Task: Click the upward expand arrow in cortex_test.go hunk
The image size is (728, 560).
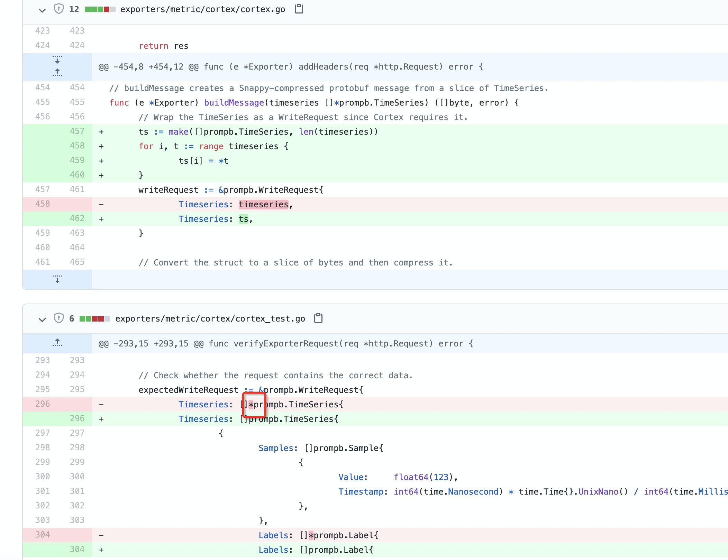Action: coord(57,343)
